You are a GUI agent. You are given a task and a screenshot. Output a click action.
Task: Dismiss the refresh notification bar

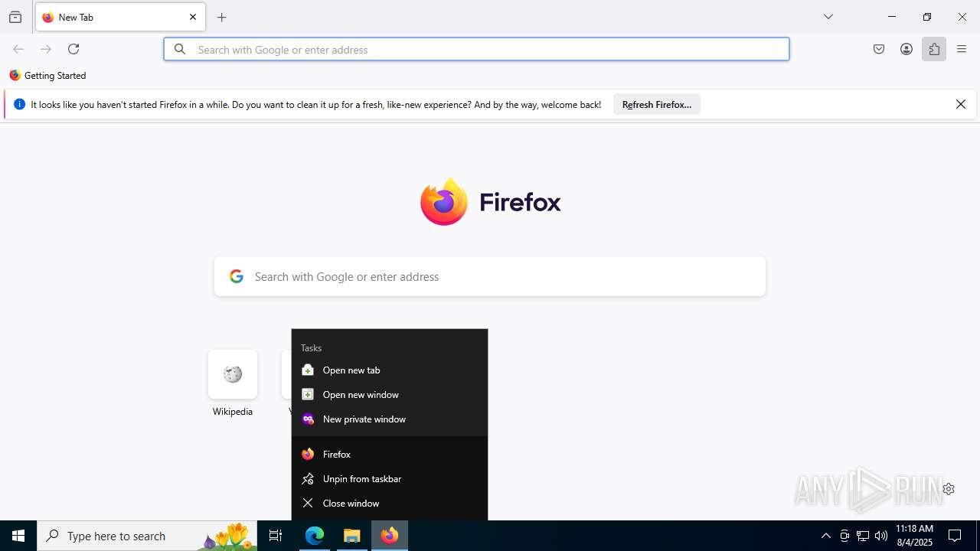(961, 104)
